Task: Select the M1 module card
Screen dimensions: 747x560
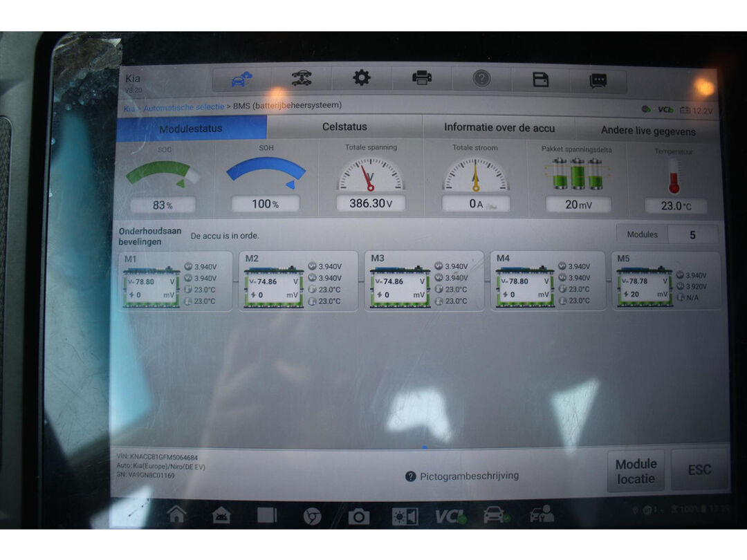Action: click(x=176, y=281)
